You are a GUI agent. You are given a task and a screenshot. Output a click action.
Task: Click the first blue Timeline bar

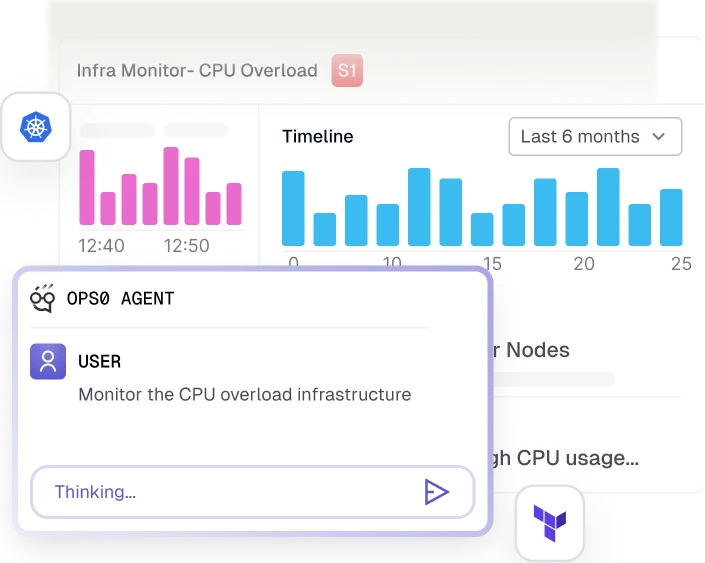tap(293, 208)
